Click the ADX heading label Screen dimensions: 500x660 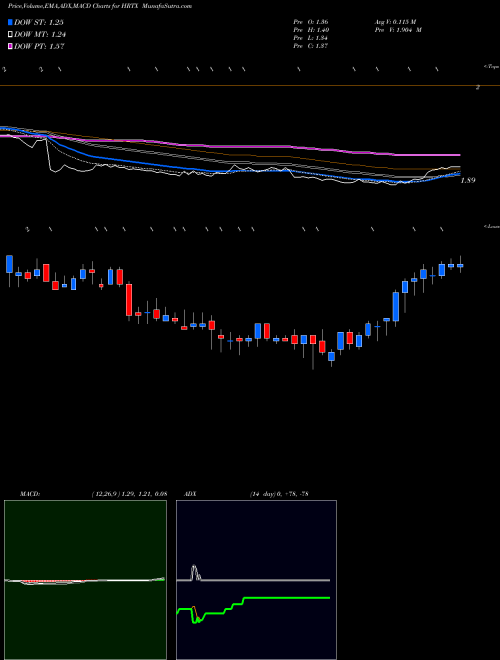coord(191,494)
